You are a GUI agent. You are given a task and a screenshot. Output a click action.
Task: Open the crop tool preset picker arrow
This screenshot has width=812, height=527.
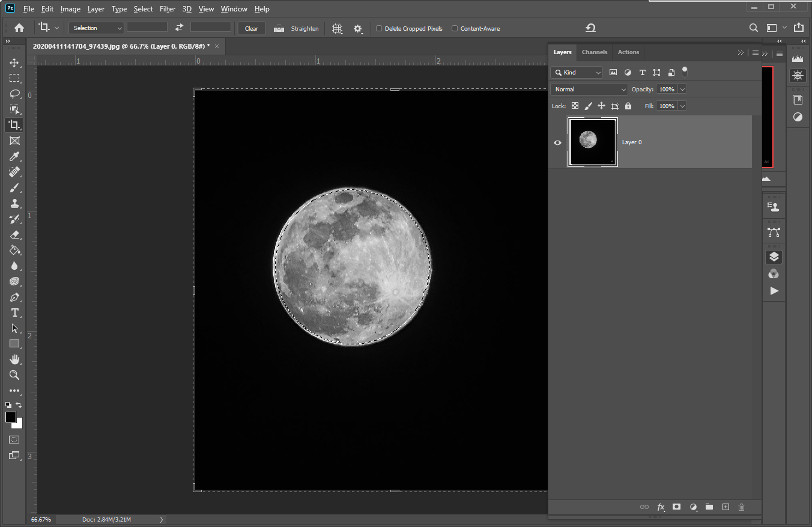coord(57,28)
